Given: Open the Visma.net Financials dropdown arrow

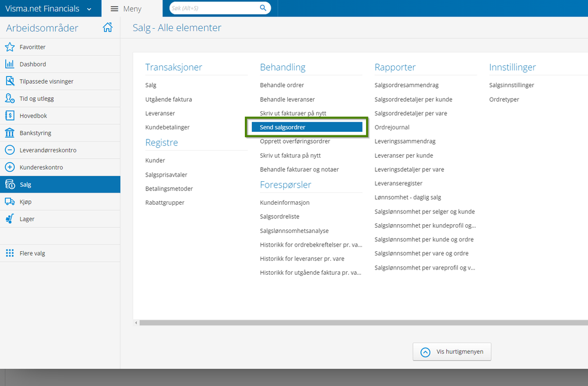Looking at the screenshot, I should click(x=89, y=9).
